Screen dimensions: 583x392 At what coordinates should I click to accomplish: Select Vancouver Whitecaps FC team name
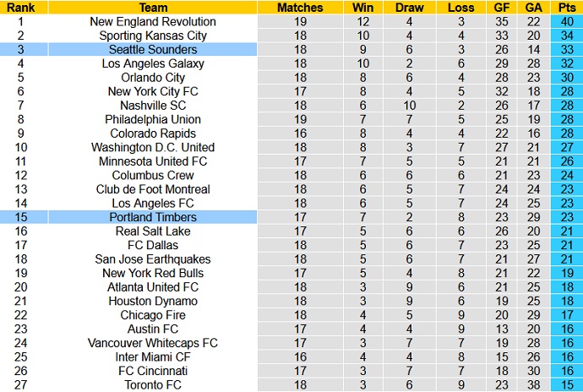point(153,343)
